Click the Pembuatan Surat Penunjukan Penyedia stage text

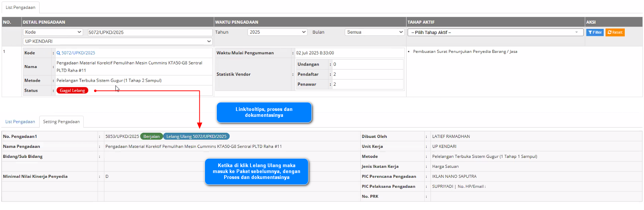click(465, 52)
